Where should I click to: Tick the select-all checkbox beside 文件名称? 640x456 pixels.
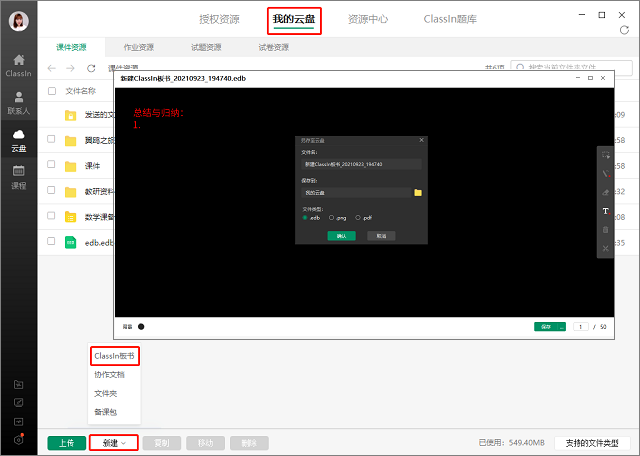tap(52, 91)
